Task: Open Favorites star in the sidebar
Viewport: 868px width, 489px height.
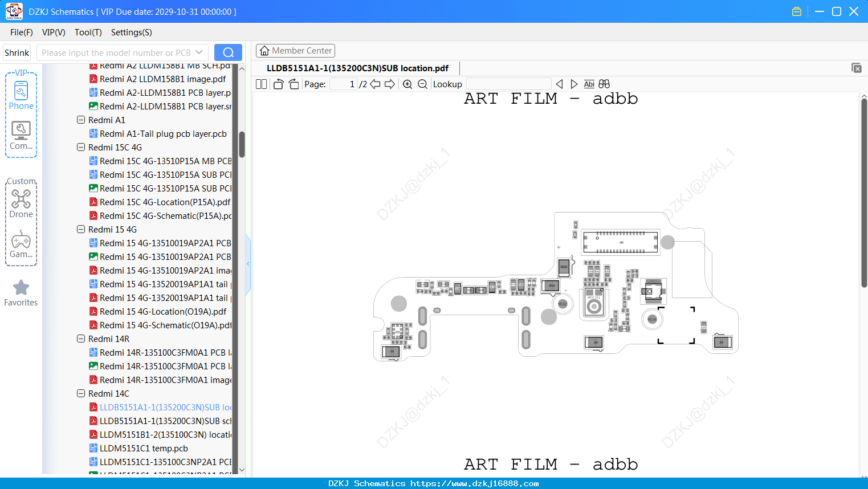Action: (x=21, y=293)
